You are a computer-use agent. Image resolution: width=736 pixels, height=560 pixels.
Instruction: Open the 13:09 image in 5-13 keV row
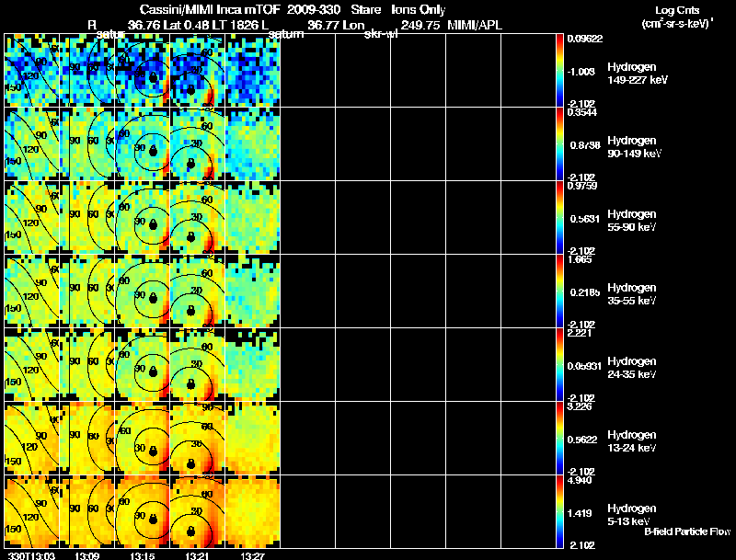(x=87, y=512)
